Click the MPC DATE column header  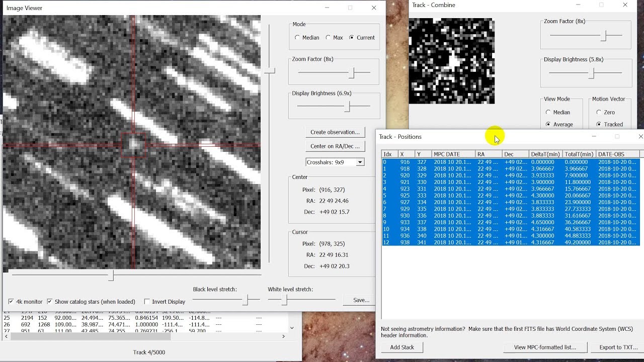coord(453,154)
